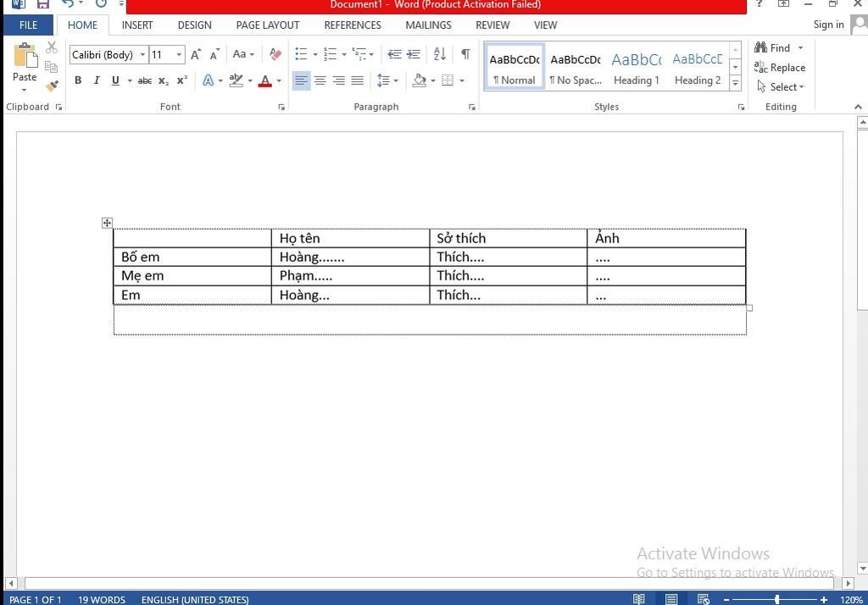Switch to the INSERT tab
This screenshot has width=868, height=605.
tap(137, 25)
